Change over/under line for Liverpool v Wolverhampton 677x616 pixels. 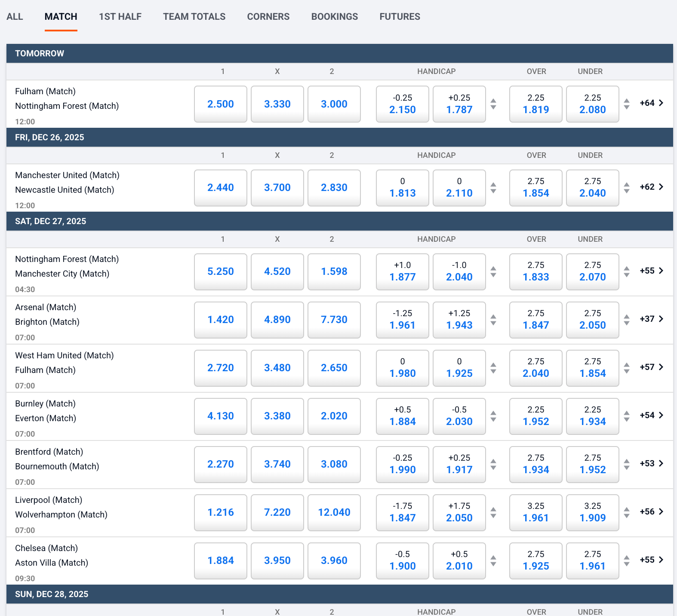pyautogui.click(x=627, y=513)
